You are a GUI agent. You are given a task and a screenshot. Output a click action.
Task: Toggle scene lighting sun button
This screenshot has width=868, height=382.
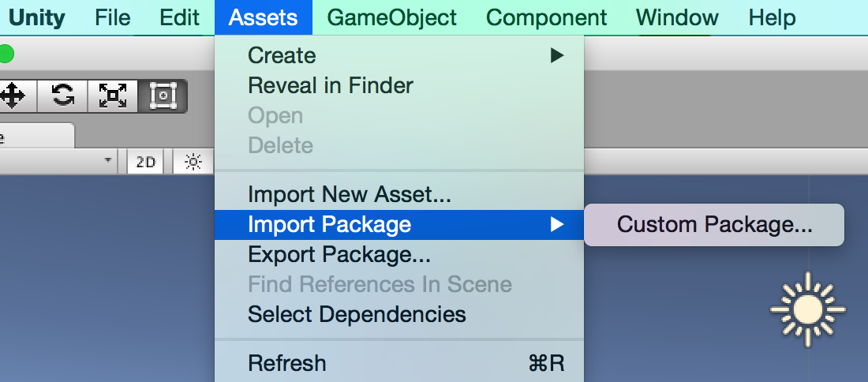tap(193, 163)
